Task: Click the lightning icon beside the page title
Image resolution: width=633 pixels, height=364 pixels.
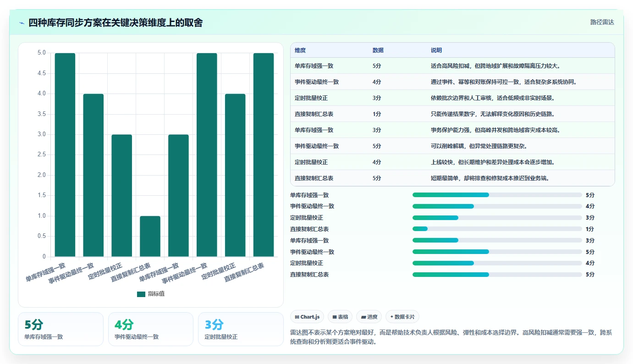Action: tap(22, 23)
